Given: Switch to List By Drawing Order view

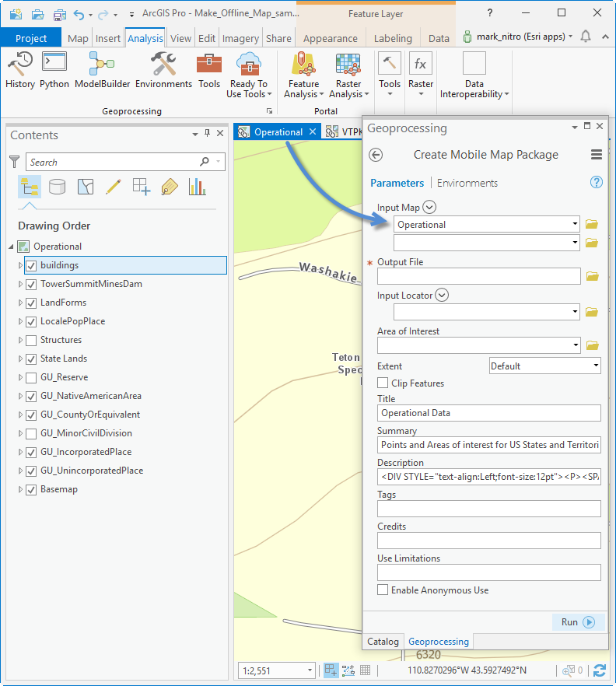Looking at the screenshot, I should [x=30, y=187].
